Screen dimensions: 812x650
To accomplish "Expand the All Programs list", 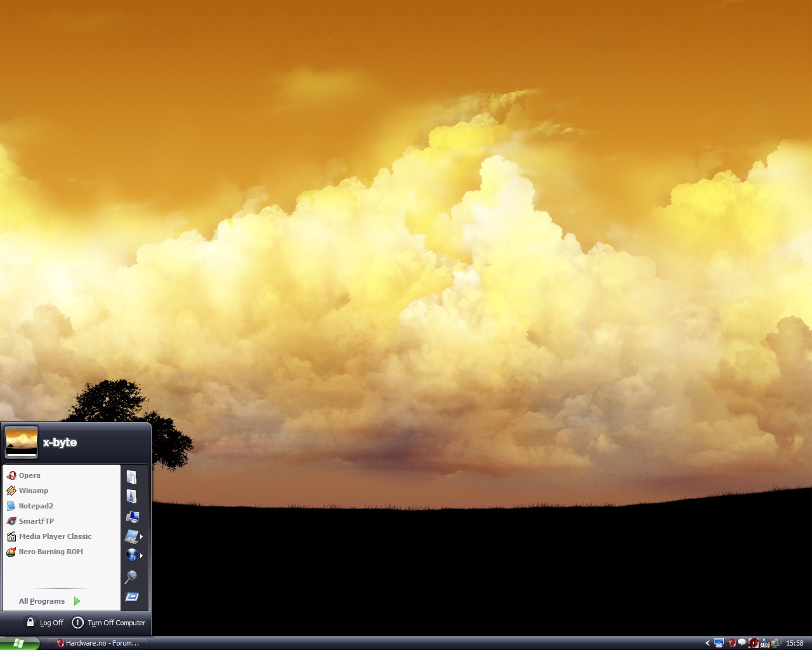I will (49, 601).
